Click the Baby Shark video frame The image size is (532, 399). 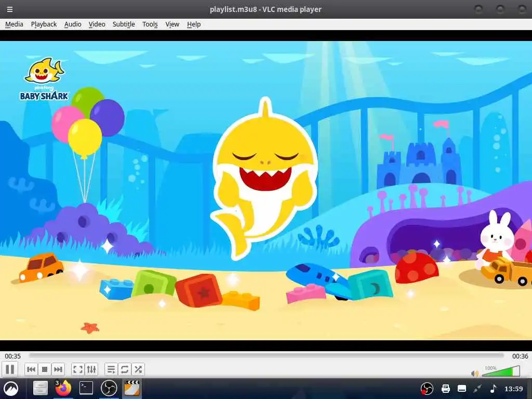(x=266, y=191)
